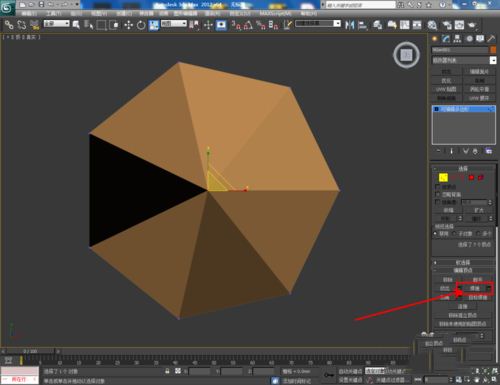Click the Bind to Space Warp icon
Viewport: 500px width, 385px height.
point(34,25)
